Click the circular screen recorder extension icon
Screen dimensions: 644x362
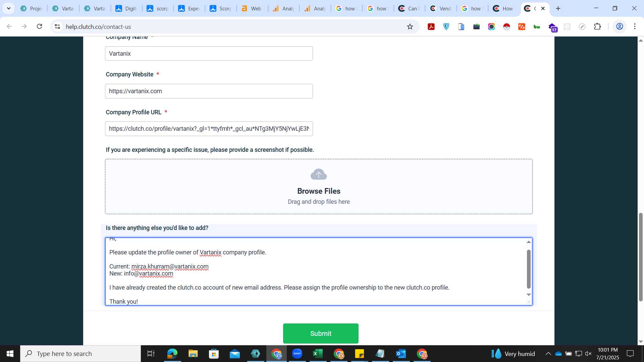[x=491, y=26]
